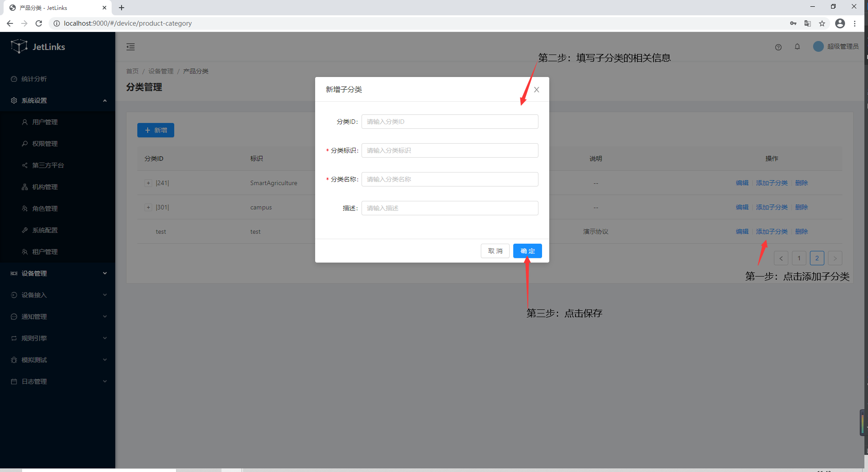The image size is (868, 472).
Task: Open 系统配置 menu item
Action: [x=58, y=230]
